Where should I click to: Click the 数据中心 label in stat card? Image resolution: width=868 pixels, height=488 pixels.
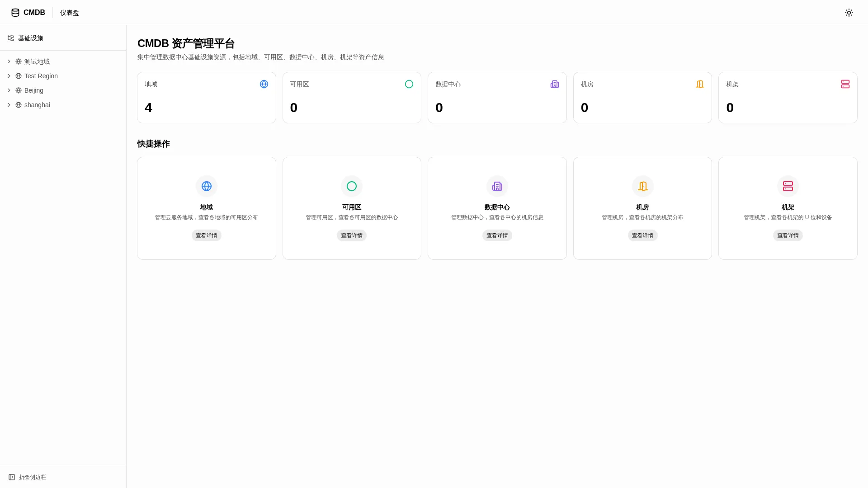(x=448, y=84)
